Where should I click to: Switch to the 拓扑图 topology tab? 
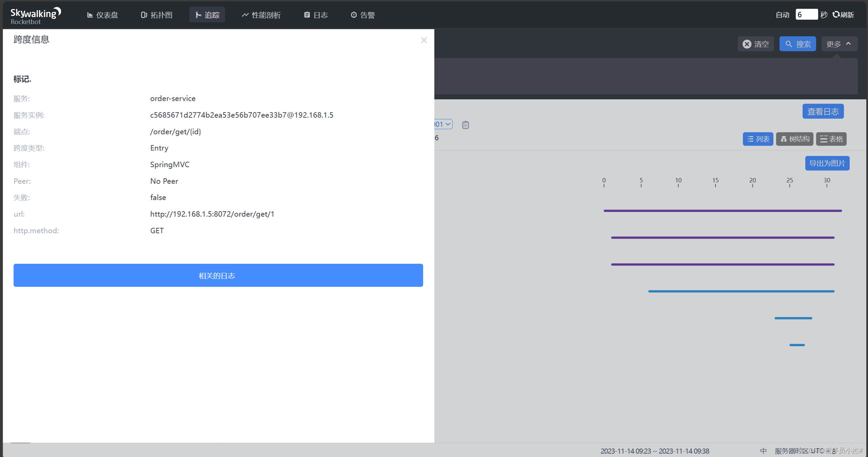click(156, 15)
